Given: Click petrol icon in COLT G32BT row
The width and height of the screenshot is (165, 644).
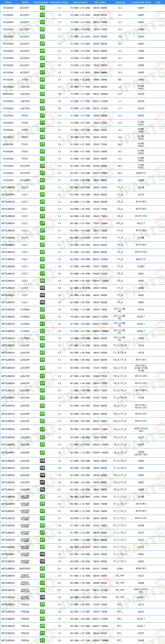Looking at the screenshot, I should pyautogui.click(x=42, y=266).
